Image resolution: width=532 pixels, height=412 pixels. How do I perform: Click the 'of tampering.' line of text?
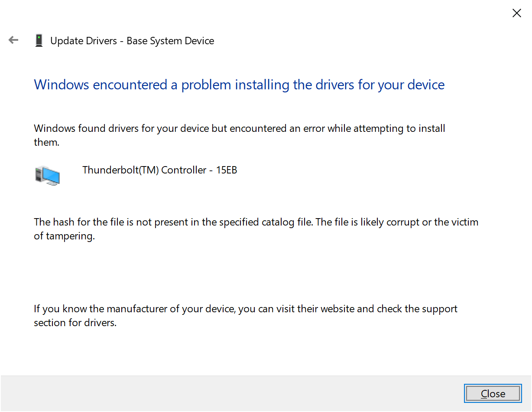[64, 236]
